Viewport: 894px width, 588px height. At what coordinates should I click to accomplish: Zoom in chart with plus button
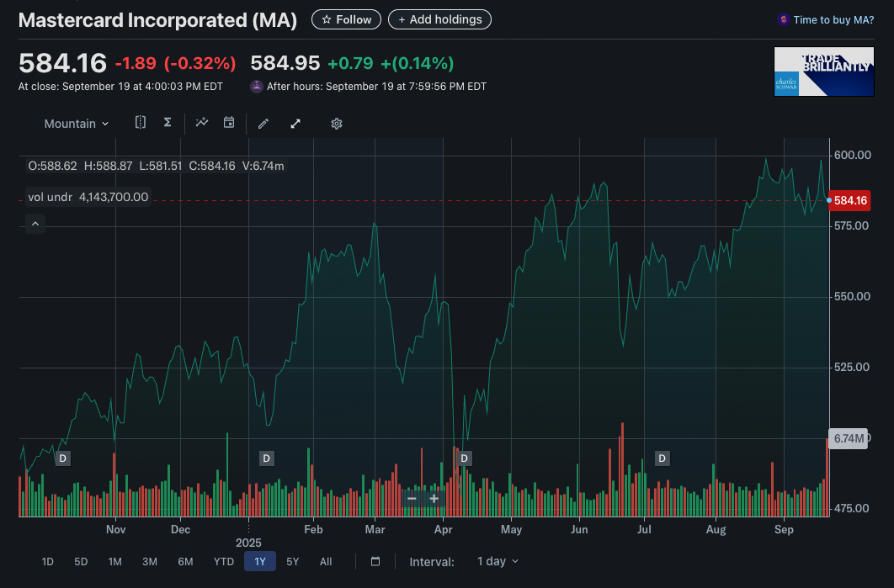(434, 498)
